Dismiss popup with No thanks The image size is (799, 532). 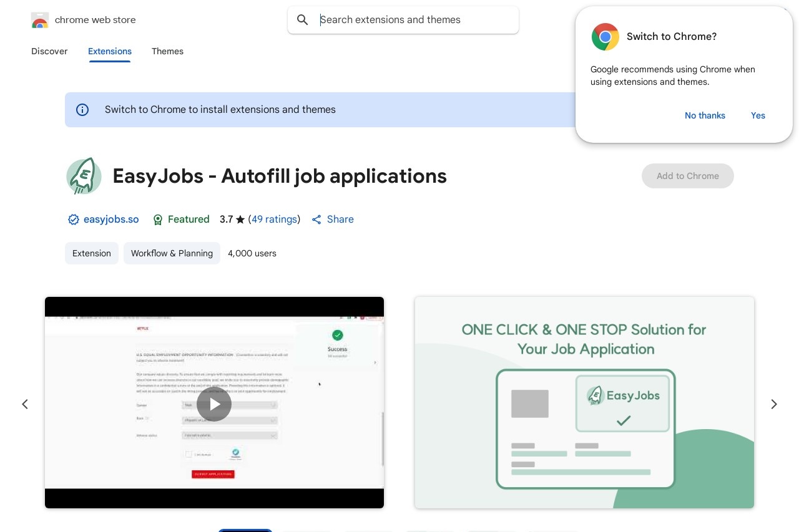point(705,115)
